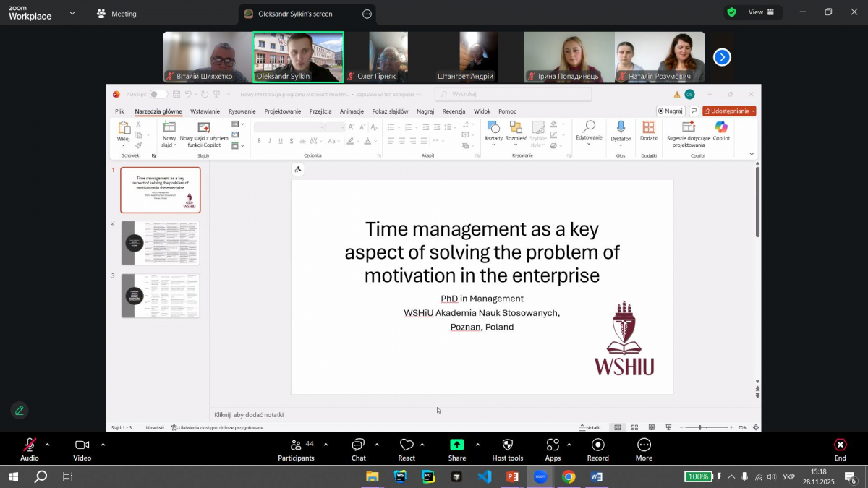868x488 pixels.
Task: Expand the Participants options arrow
Action: pyautogui.click(x=325, y=445)
